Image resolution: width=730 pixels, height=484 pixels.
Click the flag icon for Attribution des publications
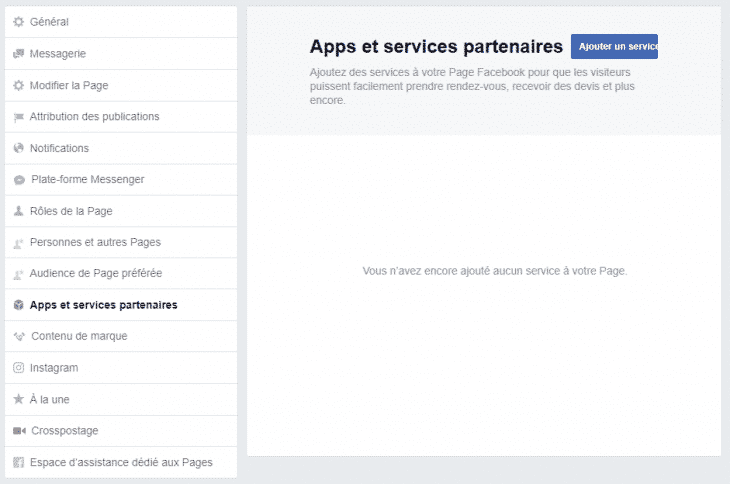click(18, 117)
